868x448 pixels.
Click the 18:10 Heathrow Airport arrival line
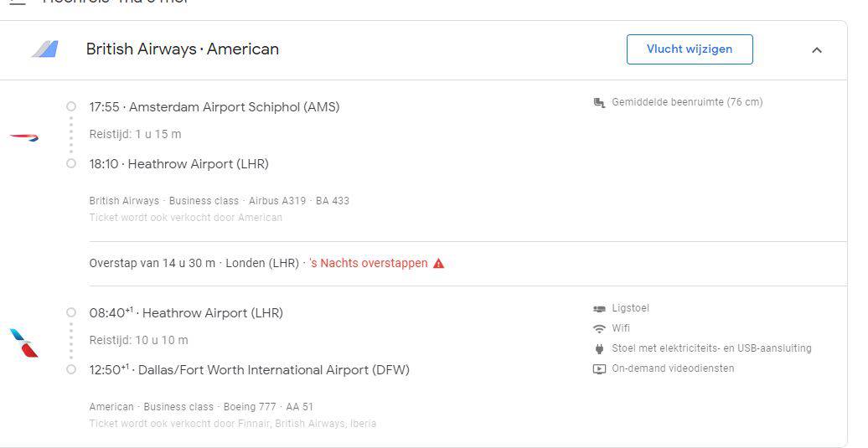pos(179,164)
